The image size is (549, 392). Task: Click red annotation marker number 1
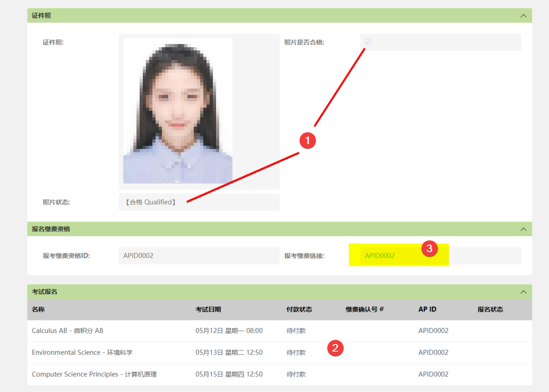[308, 141]
